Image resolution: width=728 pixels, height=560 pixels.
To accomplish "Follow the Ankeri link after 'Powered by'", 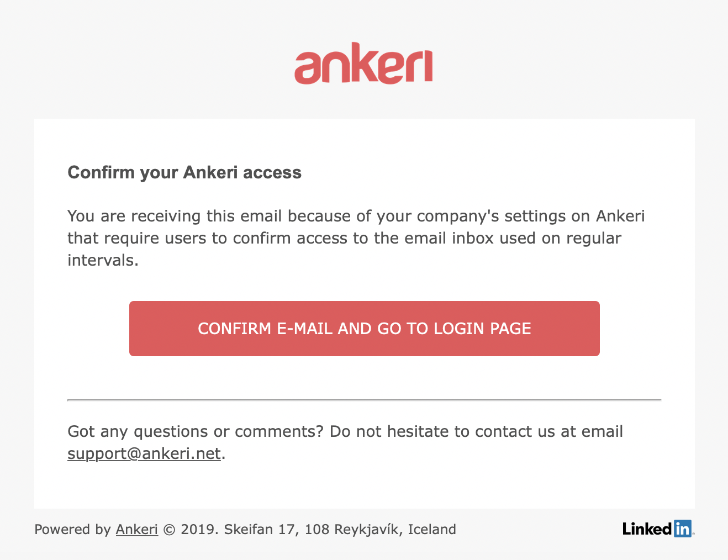I will pos(137,529).
